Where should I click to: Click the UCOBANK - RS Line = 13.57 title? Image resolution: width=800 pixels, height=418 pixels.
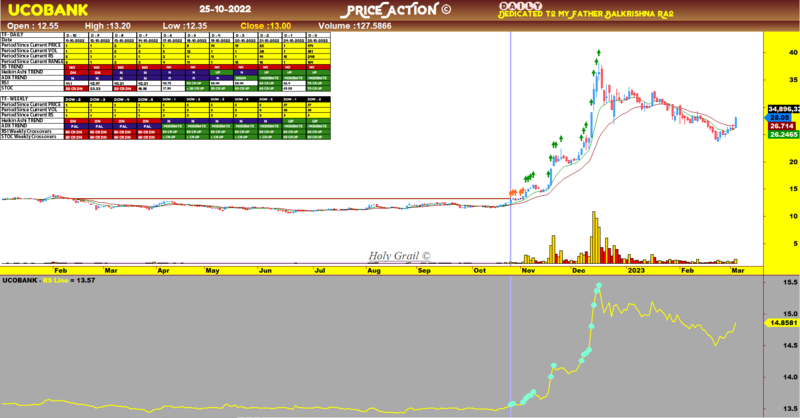pyautogui.click(x=49, y=281)
